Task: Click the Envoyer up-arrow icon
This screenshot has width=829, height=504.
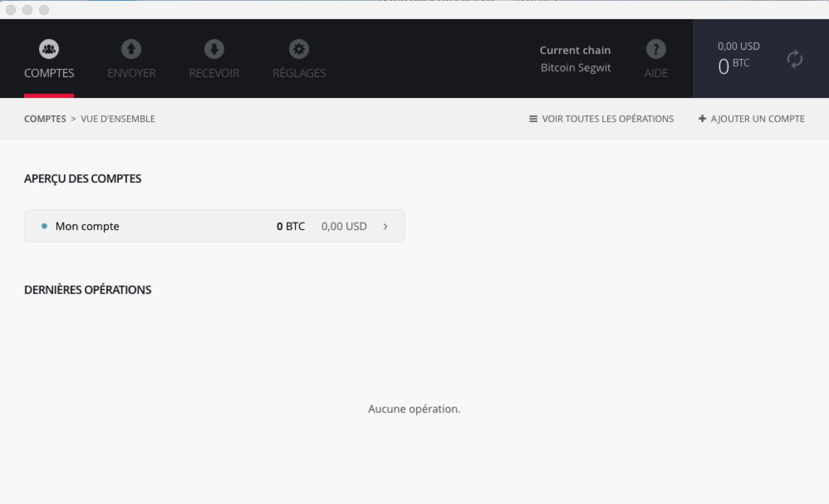Action: [x=131, y=49]
